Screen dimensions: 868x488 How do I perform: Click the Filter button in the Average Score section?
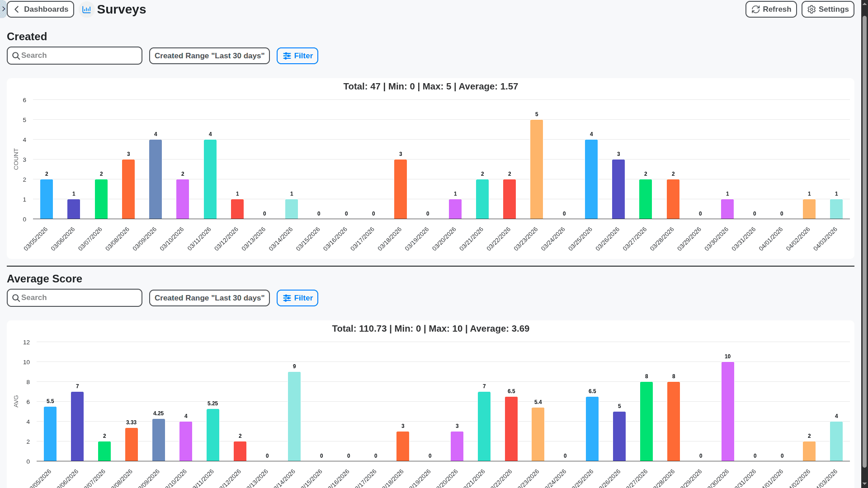(x=297, y=298)
